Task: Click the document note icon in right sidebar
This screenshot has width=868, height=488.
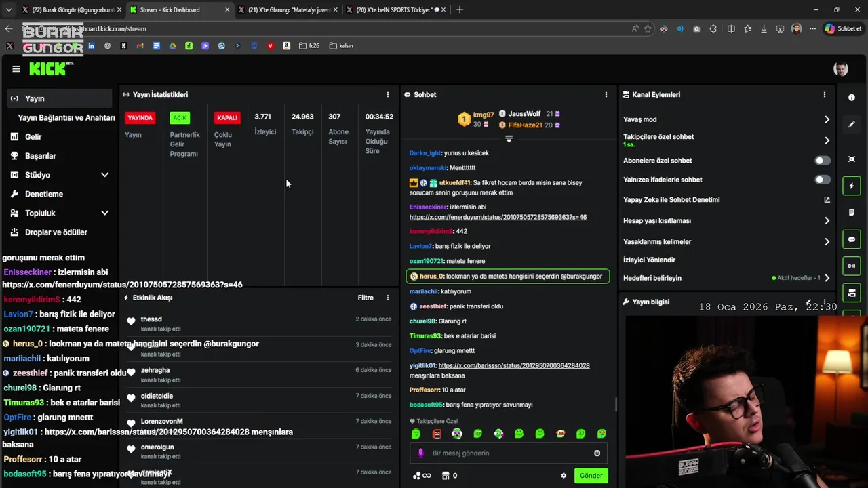Action: (852, 213)
